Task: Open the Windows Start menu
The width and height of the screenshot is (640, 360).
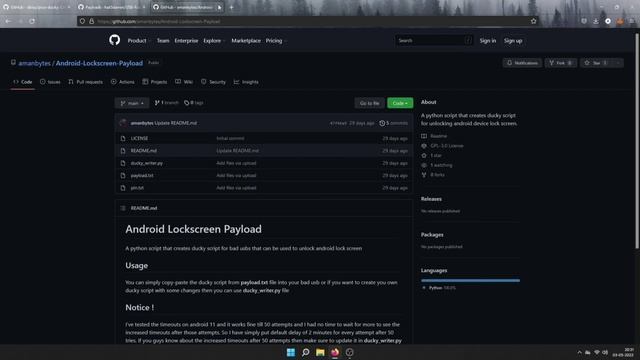Action: [291, 352]
